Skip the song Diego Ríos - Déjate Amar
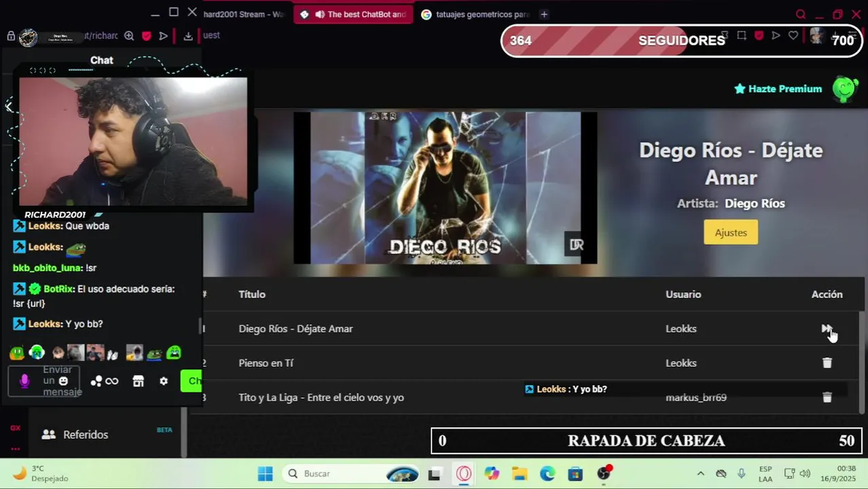 [827, 329]
